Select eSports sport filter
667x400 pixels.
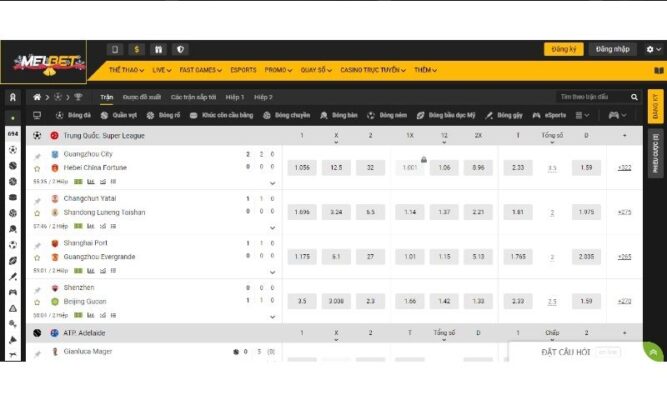click(549, 115)
